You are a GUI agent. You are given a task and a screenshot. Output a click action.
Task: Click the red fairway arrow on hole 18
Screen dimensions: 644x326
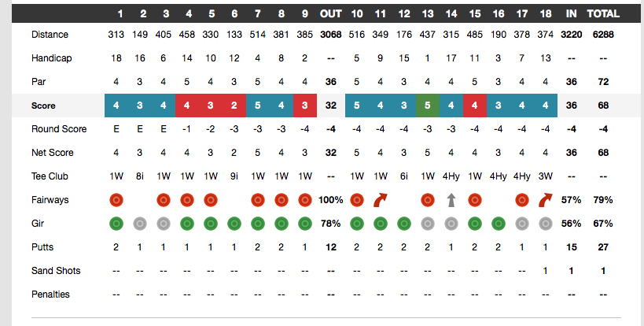point(545,200)
